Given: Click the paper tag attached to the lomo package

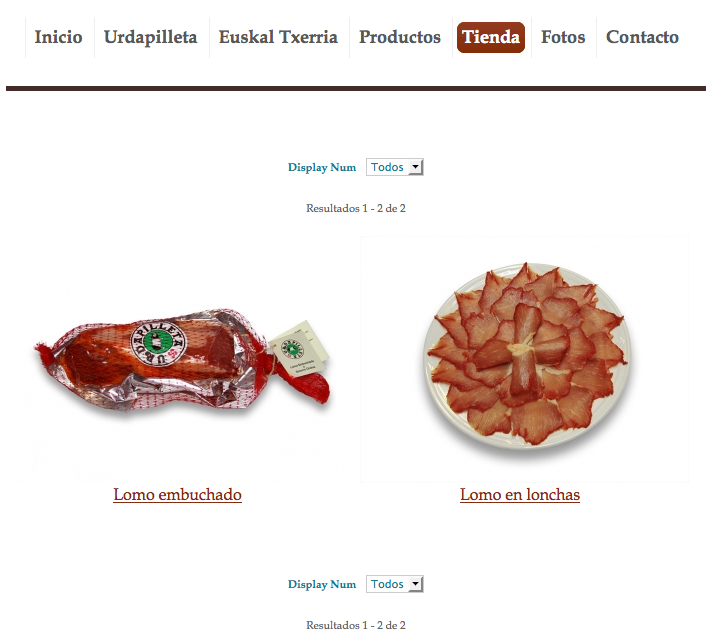Looking at the screenshot, I should click(300, 346).
